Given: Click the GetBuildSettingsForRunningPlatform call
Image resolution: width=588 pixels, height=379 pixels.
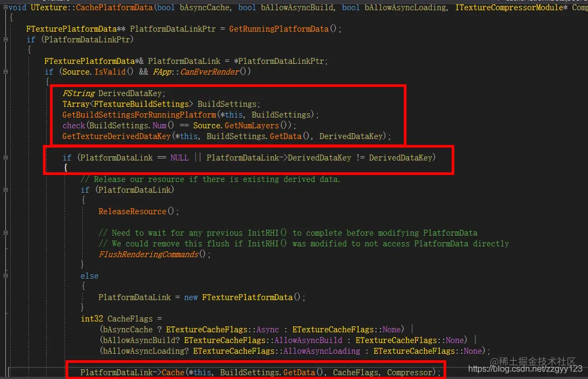Looking at the screenshot, I should [139, 115].
